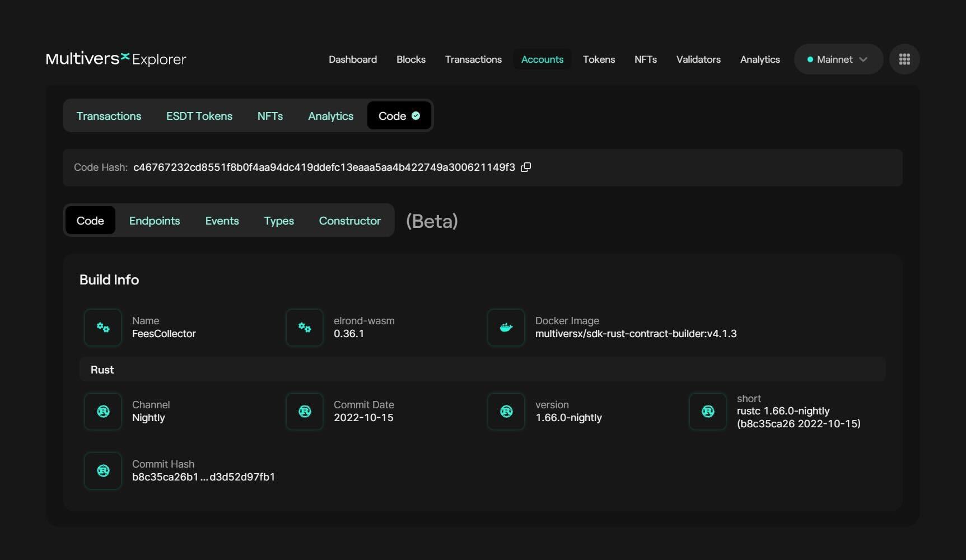966x560 pixels.
Task: Click the Docker whale icon beside Docker Image
Action: [x=505, y=328]
